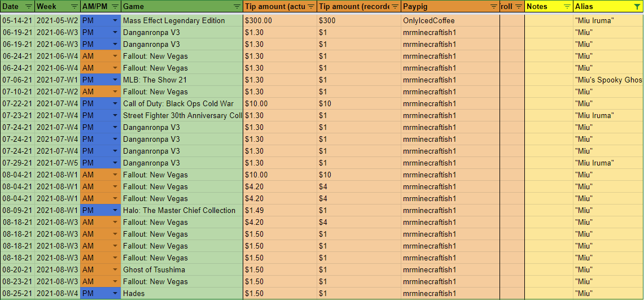Expand AM/PM dropdown in the 05-14-21 row
This screenshot has height=300, width=644.
[x=115, y=20]
